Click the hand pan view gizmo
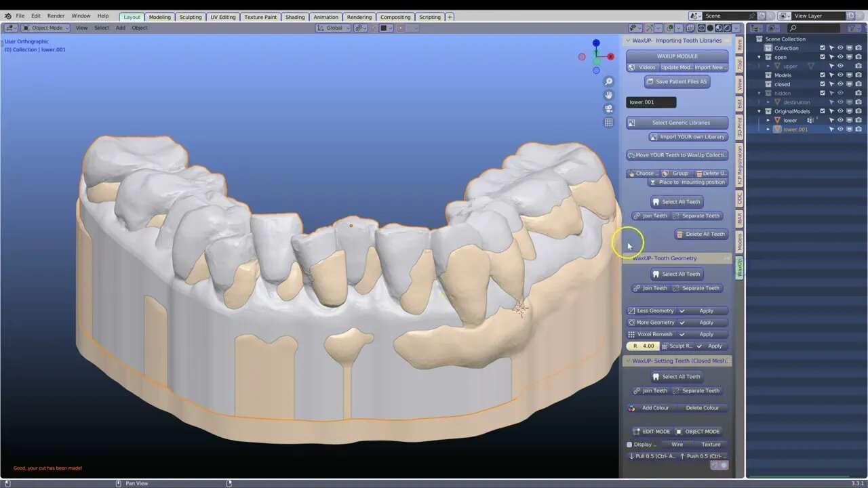This screenshot has width=868, height=488. [x=609, y=95]
